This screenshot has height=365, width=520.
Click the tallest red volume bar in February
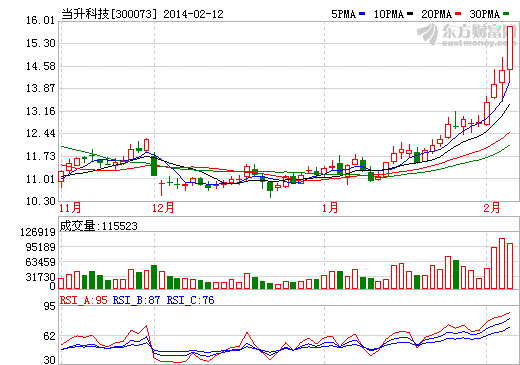502,263
